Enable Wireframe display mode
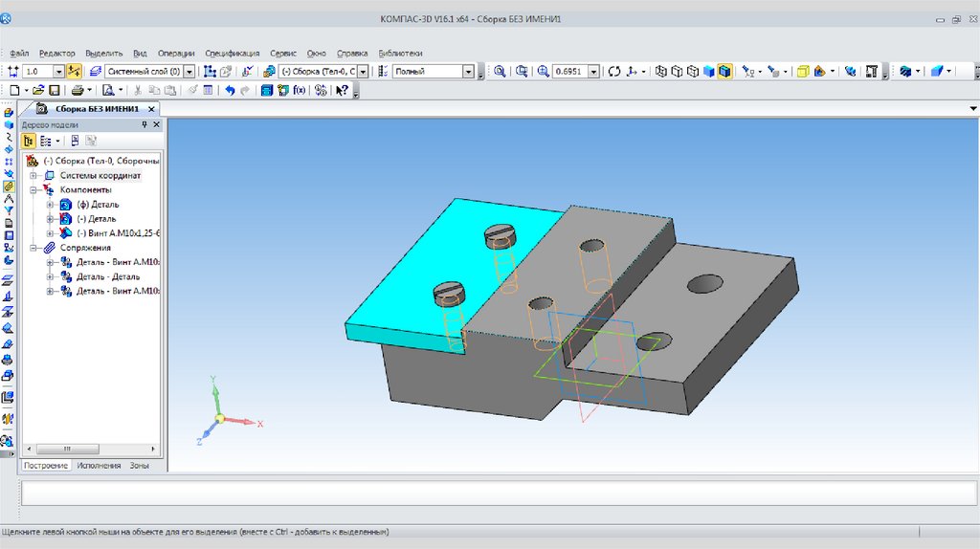Viewport: 980px width, 549px height. pos(660,72)
